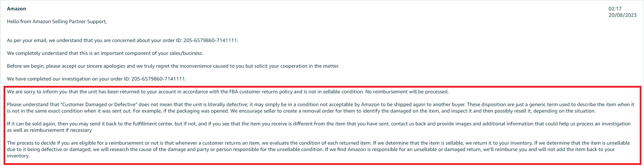This screenshot has height=166, width=644.
Task: Click the 'FBA customer returns policy' phrase
Action: (261, 92)
